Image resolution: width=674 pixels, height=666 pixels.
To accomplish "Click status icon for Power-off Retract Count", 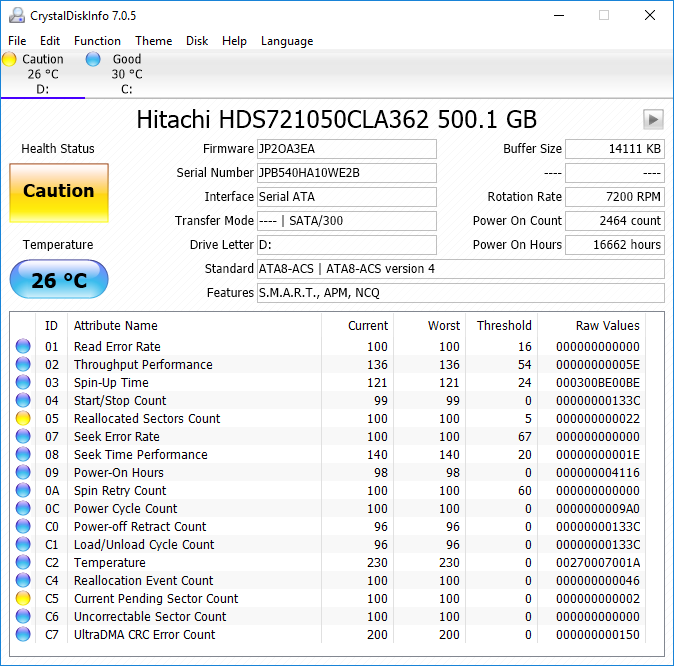I will pyautogui.click(x=23, y=527).
